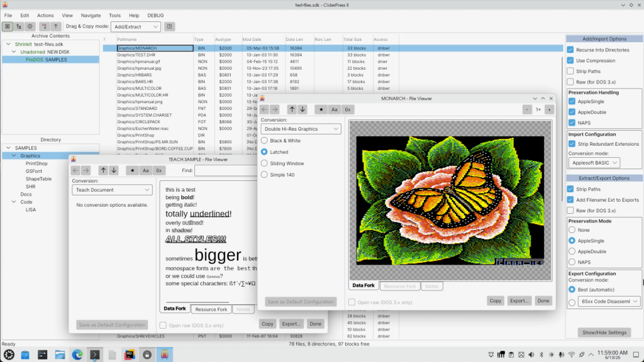Collapse the Graphics directory node
The image size is (644, 362).
point(14,156)
